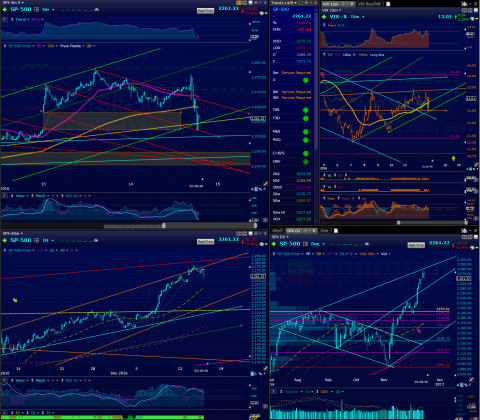Image resolution: width=480 pixels, height=420 pixels.
Task: Move the time-range slider handle under the 5m chart
Action: pos(164,226)
